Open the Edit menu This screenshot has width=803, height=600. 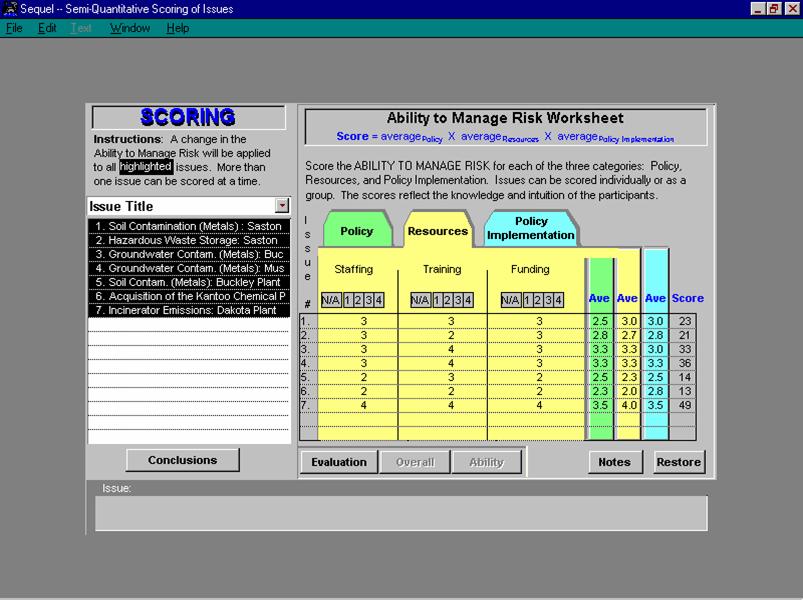[x=47, y=28]
